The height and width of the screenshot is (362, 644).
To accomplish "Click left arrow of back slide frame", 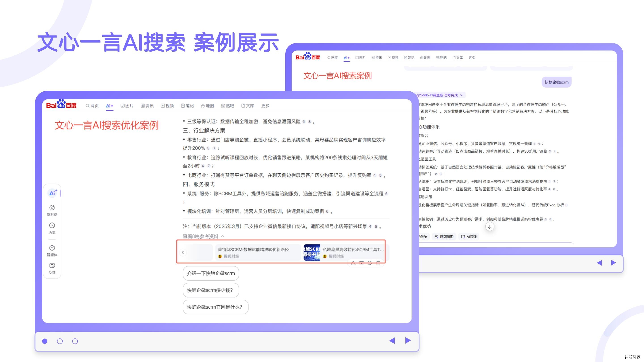I will [599, 263].
